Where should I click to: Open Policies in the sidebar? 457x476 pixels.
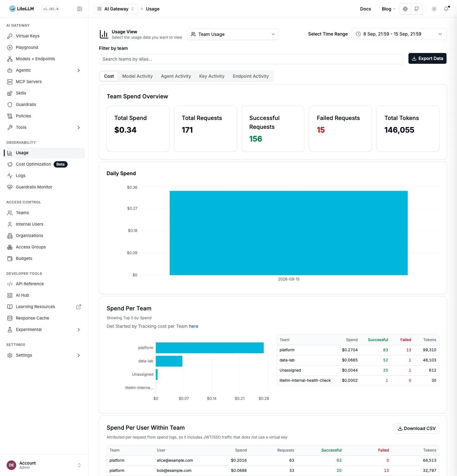44,116
